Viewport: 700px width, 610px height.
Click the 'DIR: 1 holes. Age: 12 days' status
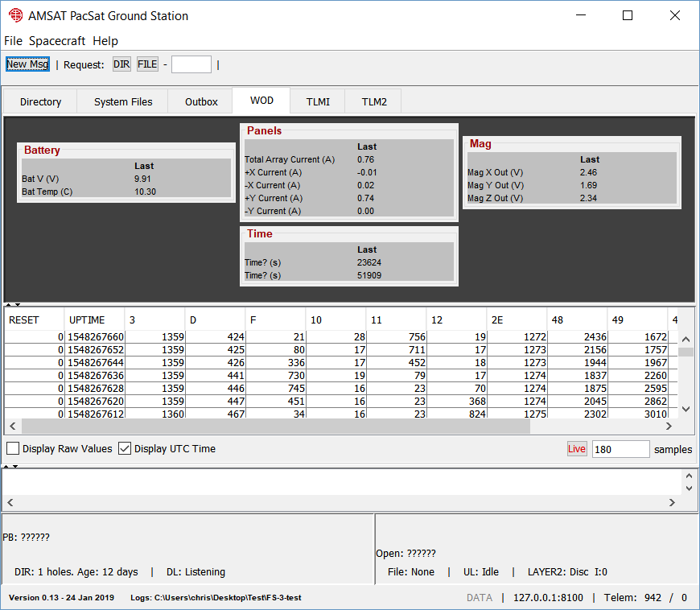76,571
